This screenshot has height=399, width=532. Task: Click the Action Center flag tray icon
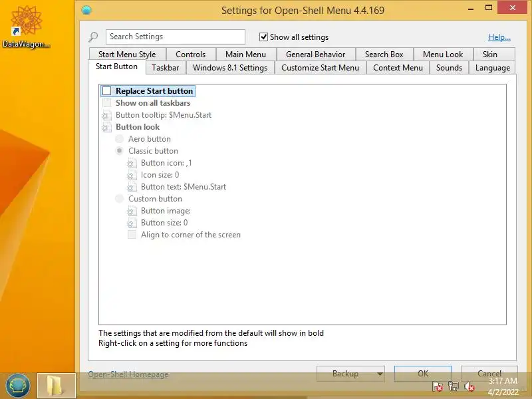click(438, 386)
